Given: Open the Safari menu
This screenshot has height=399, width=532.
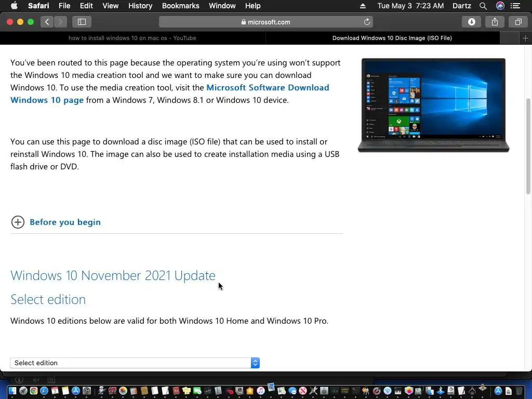Looking at the screenshot, I should (38, 6).
